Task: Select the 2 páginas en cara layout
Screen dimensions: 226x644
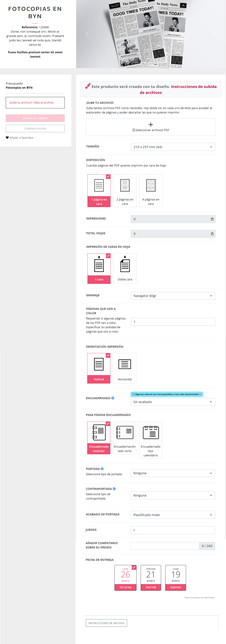Action: tap(125, 190)
